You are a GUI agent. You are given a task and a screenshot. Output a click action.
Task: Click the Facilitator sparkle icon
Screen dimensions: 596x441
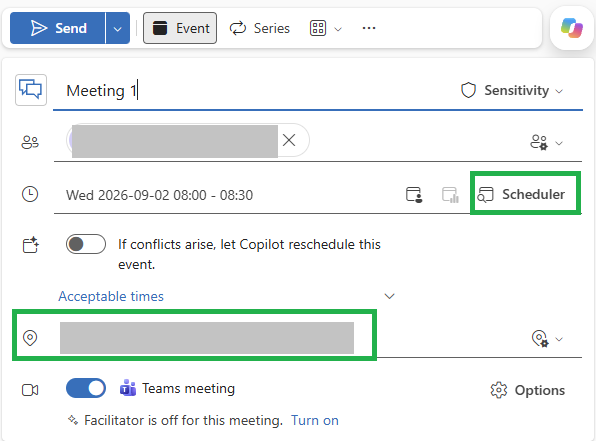73,420
